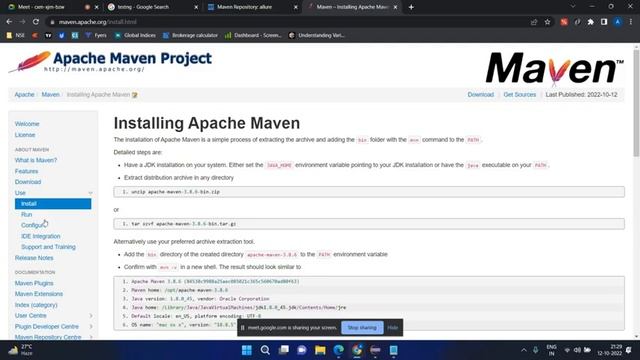Open the Run sidebar link

tap(27, 214)
